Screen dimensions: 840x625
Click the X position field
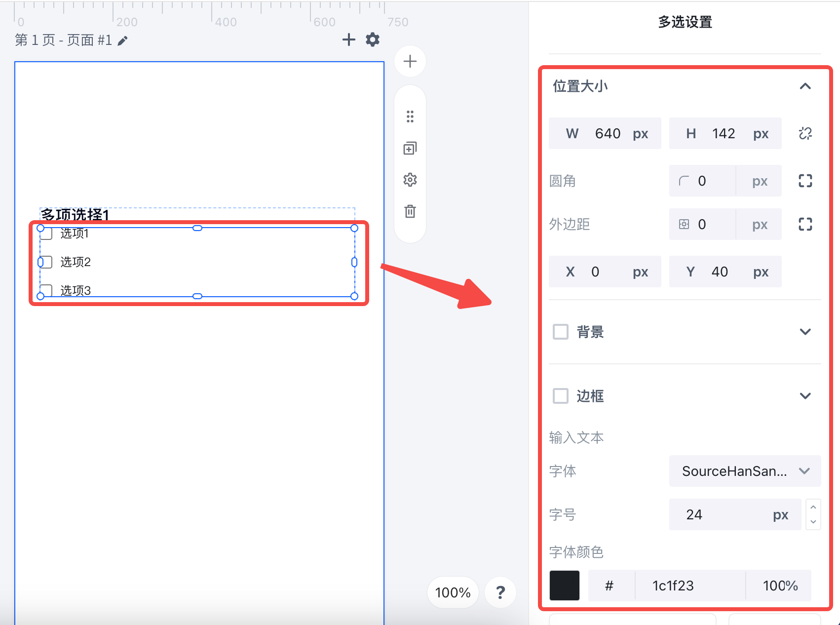[x=605, y=272]
